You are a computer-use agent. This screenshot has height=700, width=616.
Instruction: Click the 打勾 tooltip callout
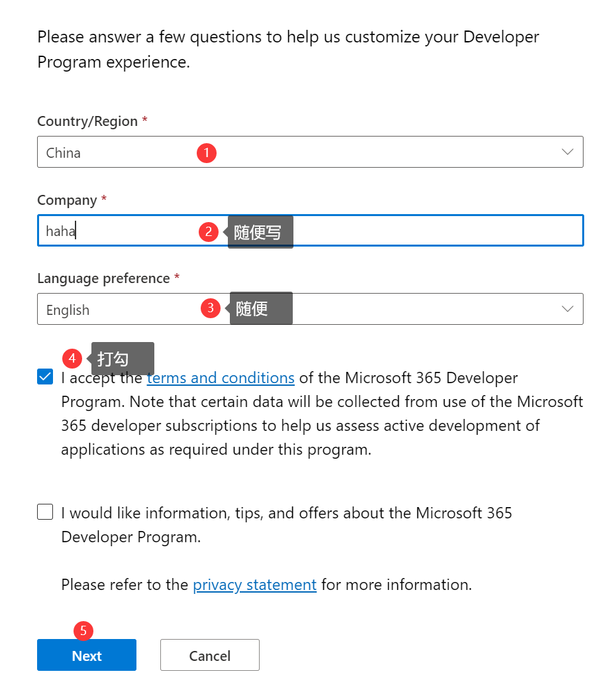[x=123, y=359]
